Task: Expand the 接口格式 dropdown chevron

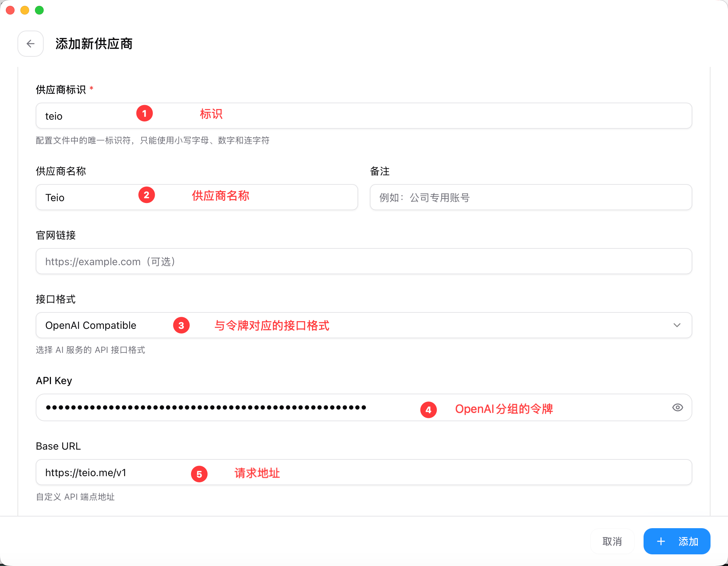Action: pyautogui.click(x=677, y=325)
